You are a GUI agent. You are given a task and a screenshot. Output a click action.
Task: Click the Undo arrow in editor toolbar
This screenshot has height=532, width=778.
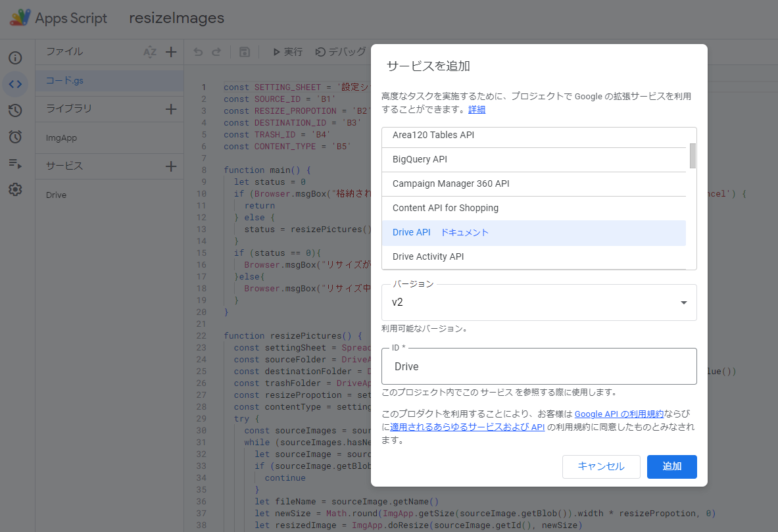pyautogui.click(x=198, y=51)
